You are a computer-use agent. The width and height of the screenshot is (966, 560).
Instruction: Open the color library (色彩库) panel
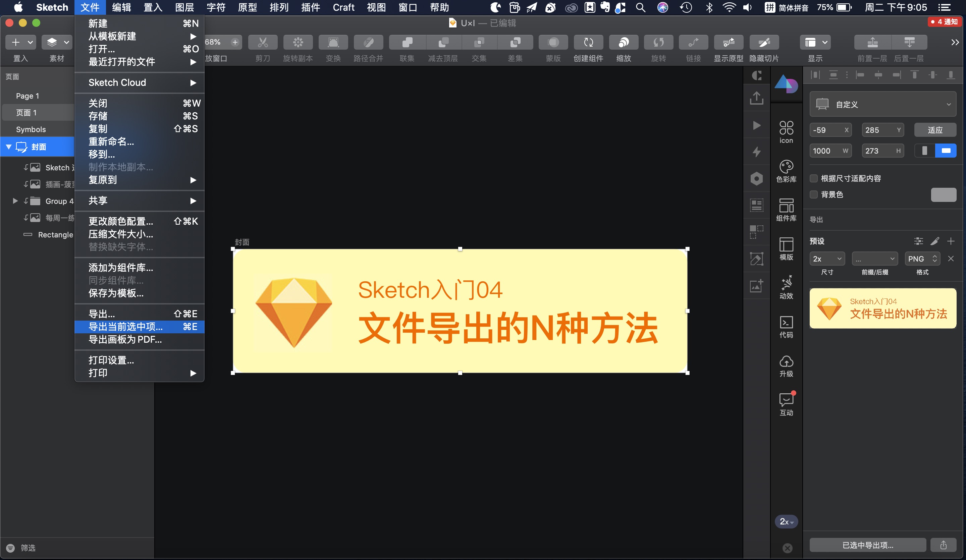786,171
